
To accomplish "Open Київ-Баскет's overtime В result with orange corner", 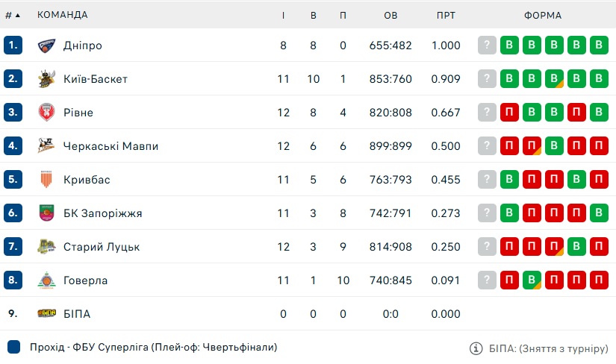I will point(554,79).
